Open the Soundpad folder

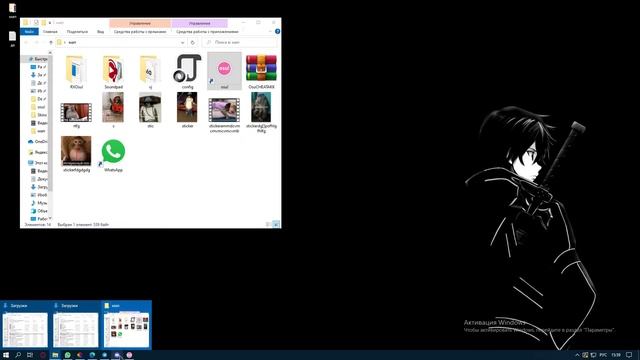tap(113, 72)
